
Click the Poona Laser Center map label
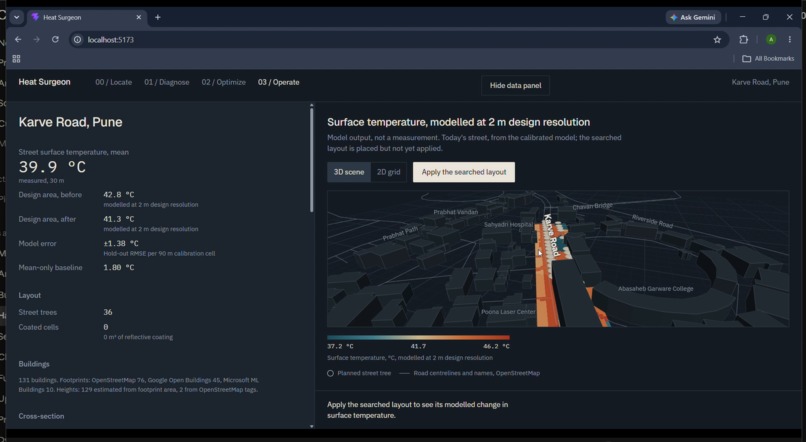coord(508,312)
